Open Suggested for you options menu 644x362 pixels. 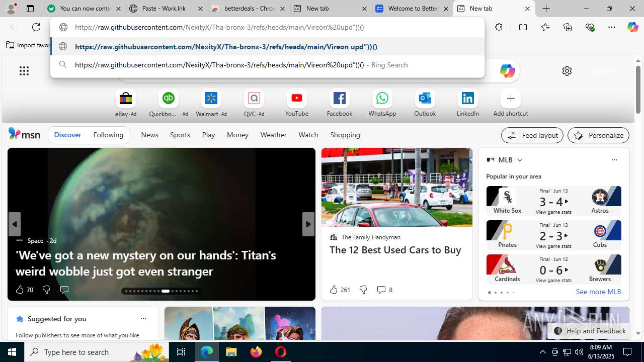[143, 319]
